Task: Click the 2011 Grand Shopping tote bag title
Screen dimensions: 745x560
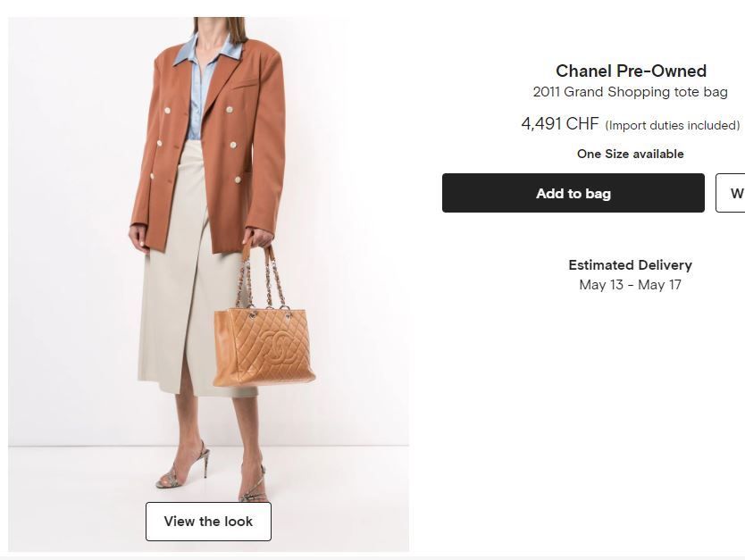Action: pyautogui.click(x=630, y=92)
